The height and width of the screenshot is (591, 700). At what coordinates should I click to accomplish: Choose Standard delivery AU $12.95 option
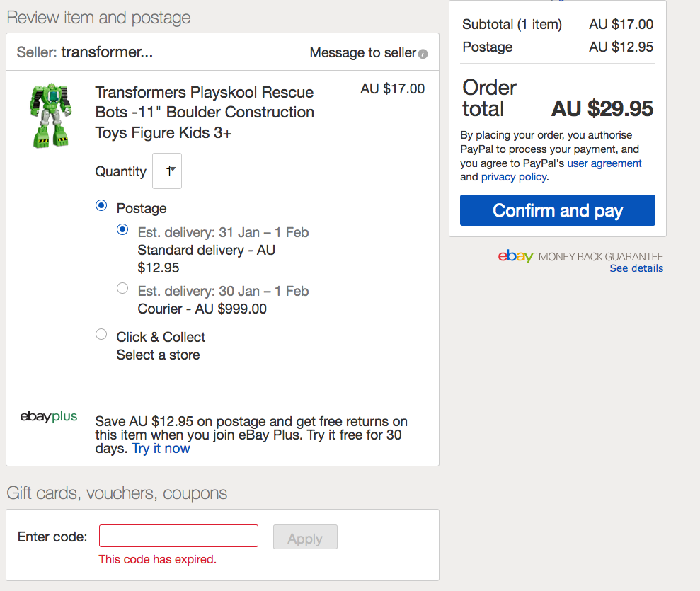(122, 230)
